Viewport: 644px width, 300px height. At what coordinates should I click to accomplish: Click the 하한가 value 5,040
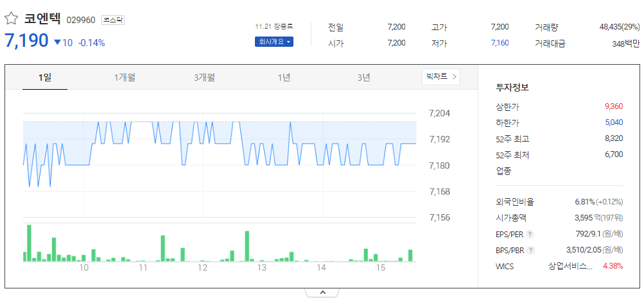click(614, 122)
